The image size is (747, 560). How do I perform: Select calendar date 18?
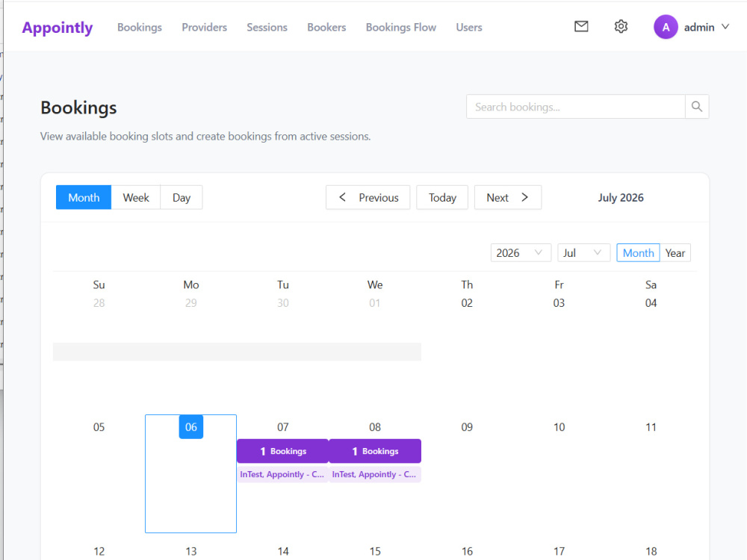[x=651, y=552]
